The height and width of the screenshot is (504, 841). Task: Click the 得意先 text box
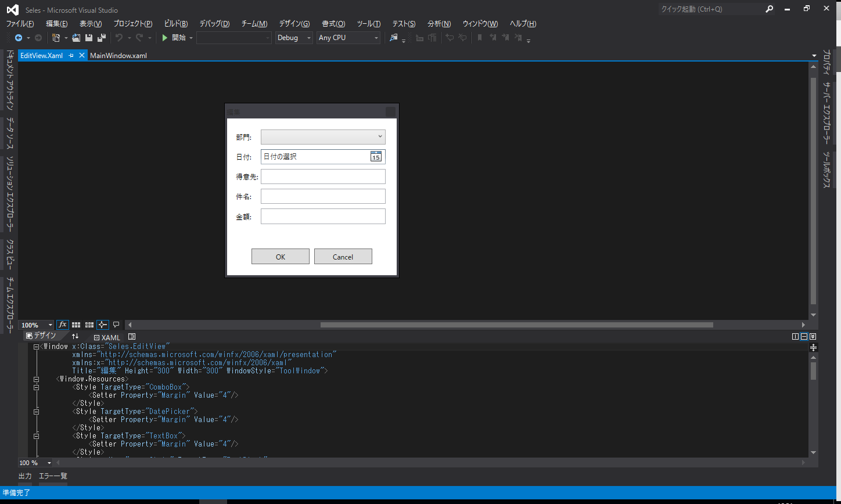tap(323, 177)
